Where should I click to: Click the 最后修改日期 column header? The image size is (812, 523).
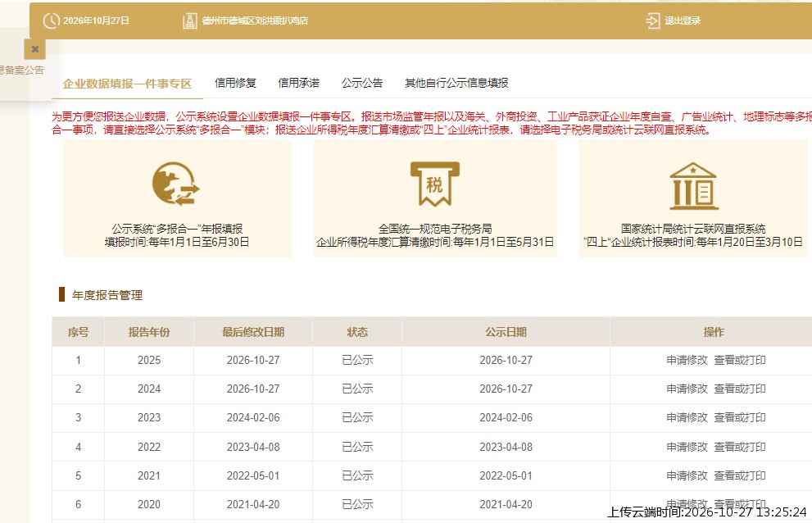click(x=253, y=332)
